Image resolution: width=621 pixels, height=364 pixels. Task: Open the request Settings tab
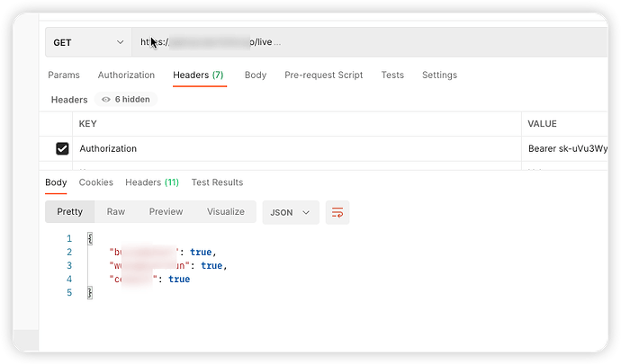[439, 75]
